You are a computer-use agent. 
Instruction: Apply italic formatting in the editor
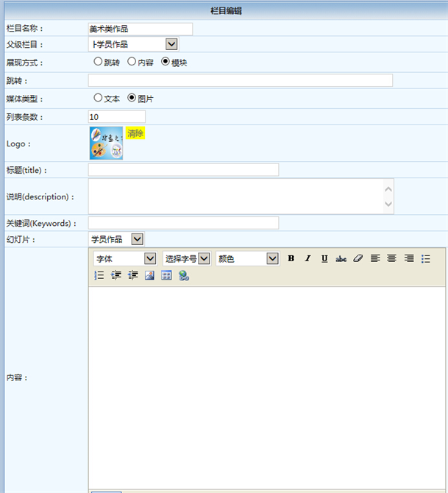tap(307, 258)
